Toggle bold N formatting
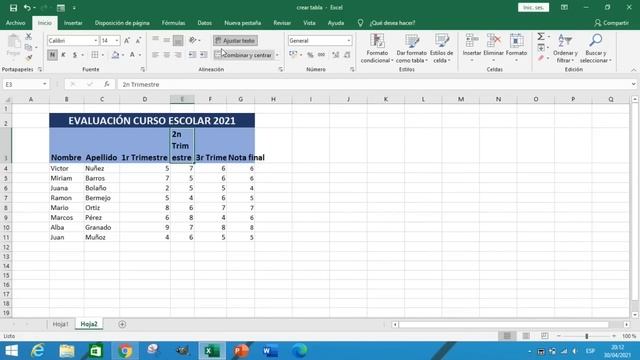This screenshot has width=640, height=360. (x=52, y=55)
